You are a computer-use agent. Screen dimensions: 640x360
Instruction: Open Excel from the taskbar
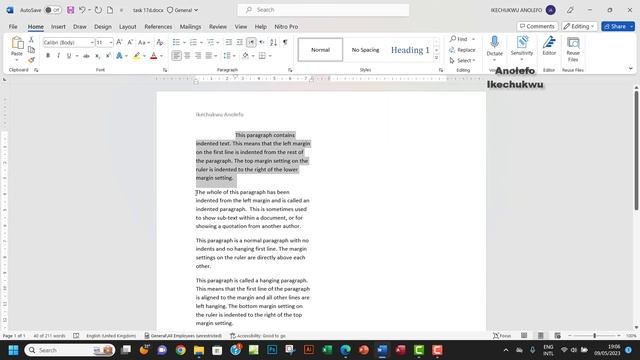[327, 350]
